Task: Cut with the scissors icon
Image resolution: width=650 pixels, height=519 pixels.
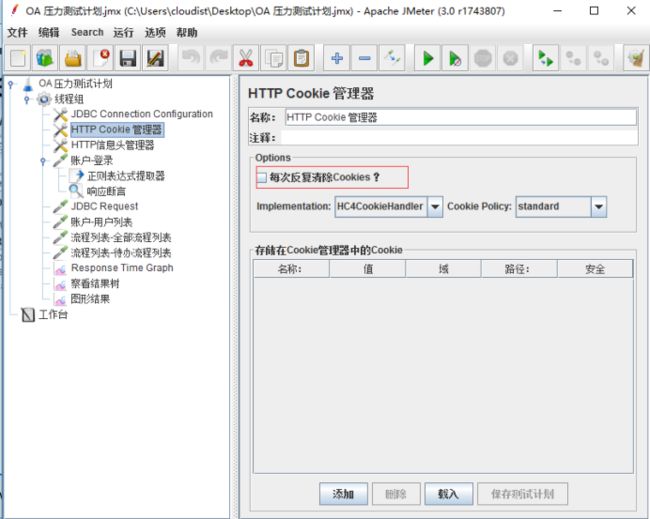Action: coord(246,58)
